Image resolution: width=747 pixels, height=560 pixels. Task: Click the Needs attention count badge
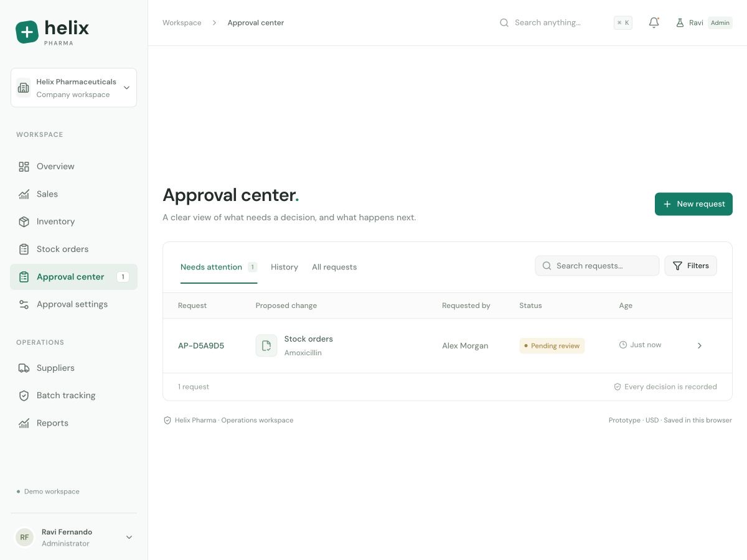pyautogui.click(x=252, y=267)
